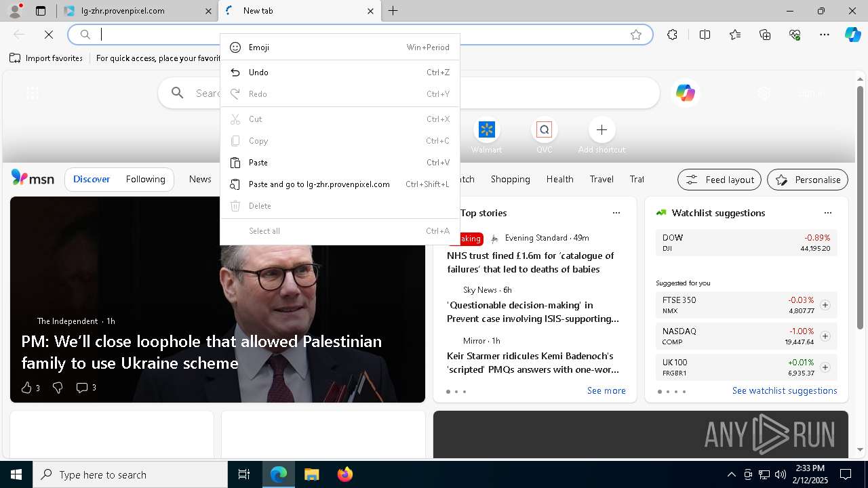Open the Shopping category
The height and width of the screenshot is (488, 868).
tap(511, 179)
